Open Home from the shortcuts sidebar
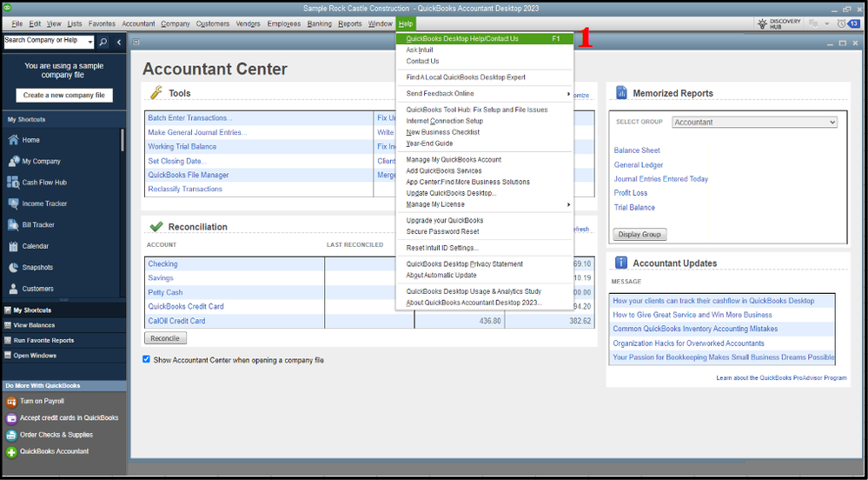The height and width of the screenshot is (480, 868). (30, 140)
